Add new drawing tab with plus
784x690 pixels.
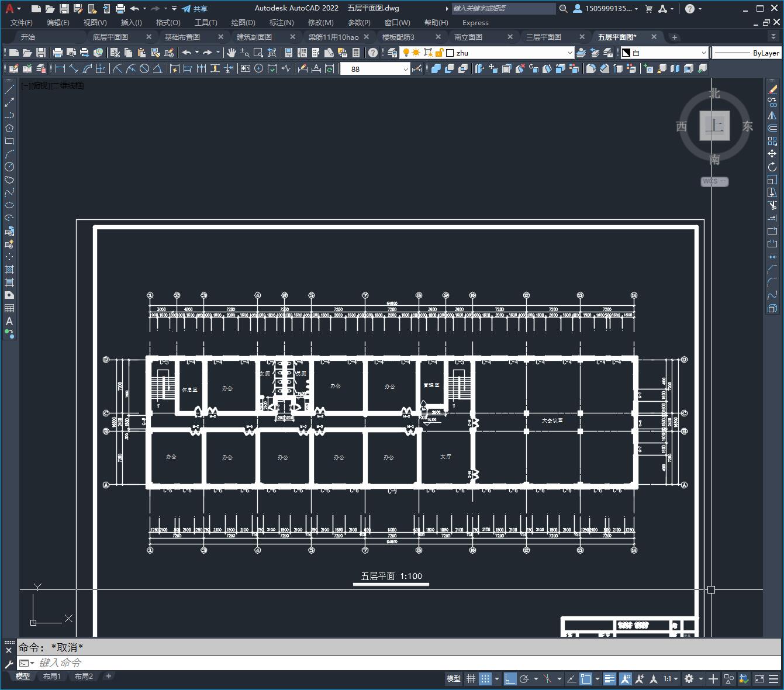pyautogui.click(x=674, y=37)
